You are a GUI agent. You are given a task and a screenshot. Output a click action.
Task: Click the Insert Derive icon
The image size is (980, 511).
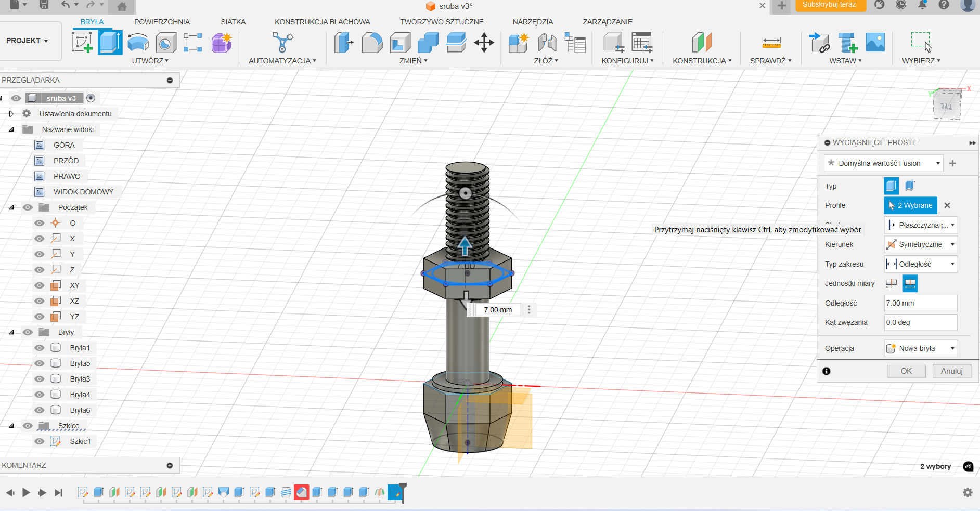(x=820, y=43)
